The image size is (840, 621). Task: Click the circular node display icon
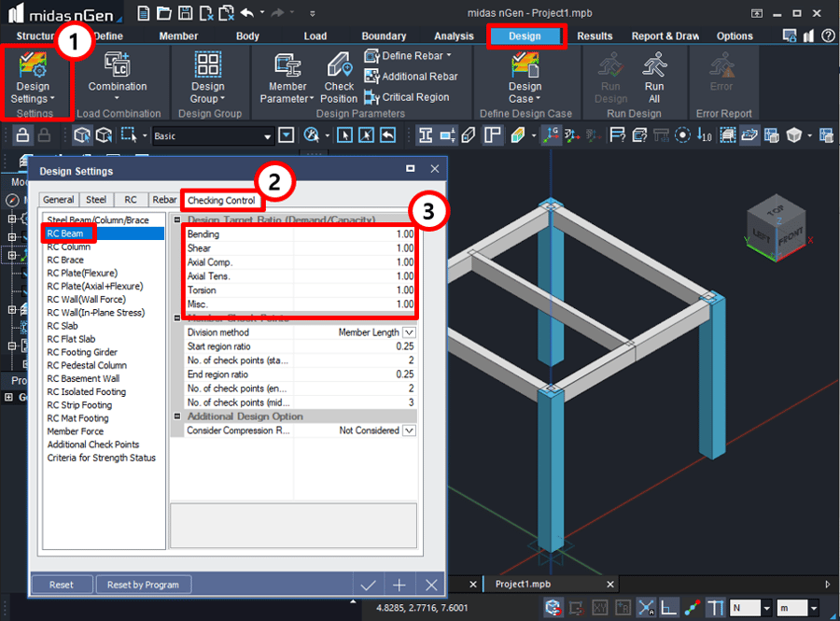682,135
